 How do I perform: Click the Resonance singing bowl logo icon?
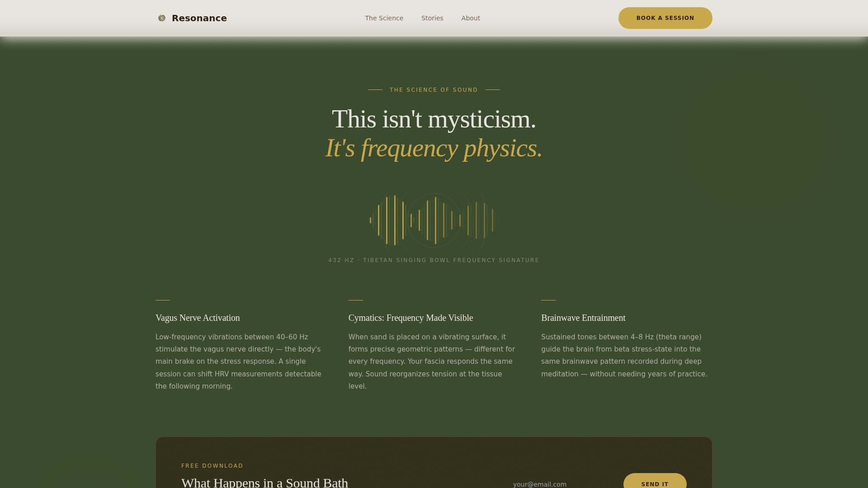[161, 18]
